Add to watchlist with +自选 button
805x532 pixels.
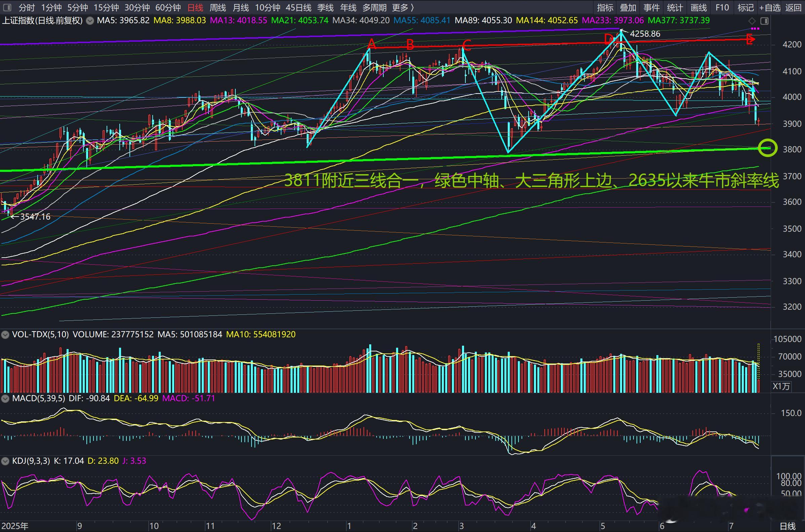pos(770,7)
